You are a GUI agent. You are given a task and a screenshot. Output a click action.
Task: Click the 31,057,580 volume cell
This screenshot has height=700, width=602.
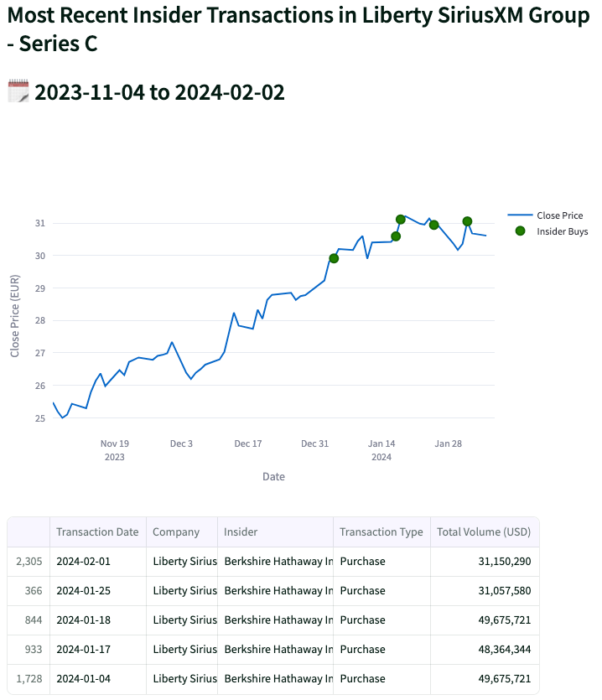485,591
